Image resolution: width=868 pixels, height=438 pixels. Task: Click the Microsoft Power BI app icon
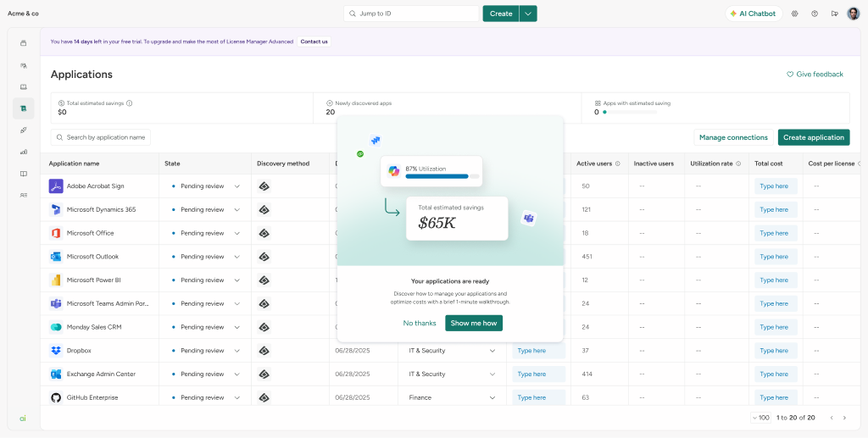(56, 280)
